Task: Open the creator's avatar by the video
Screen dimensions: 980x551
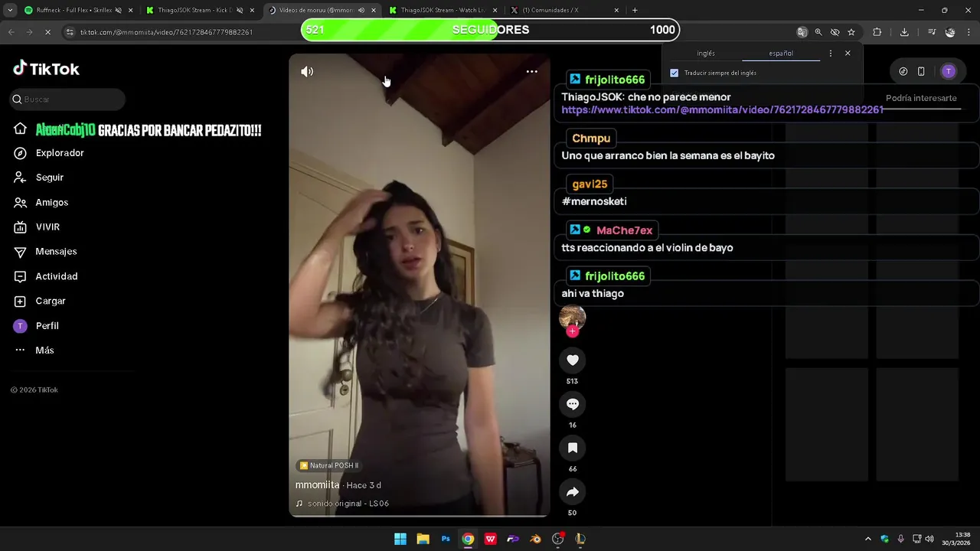Action: pos(573,316)
